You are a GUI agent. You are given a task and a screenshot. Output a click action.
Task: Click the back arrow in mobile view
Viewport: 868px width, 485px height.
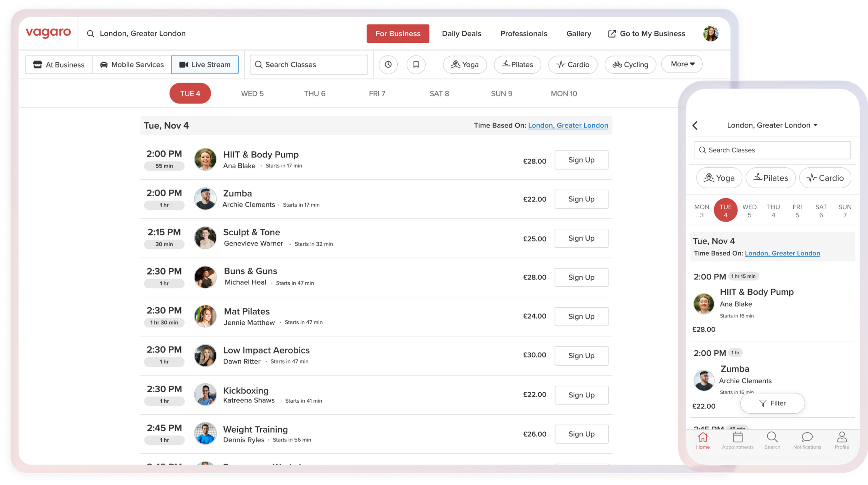click(x=695, y=125)
